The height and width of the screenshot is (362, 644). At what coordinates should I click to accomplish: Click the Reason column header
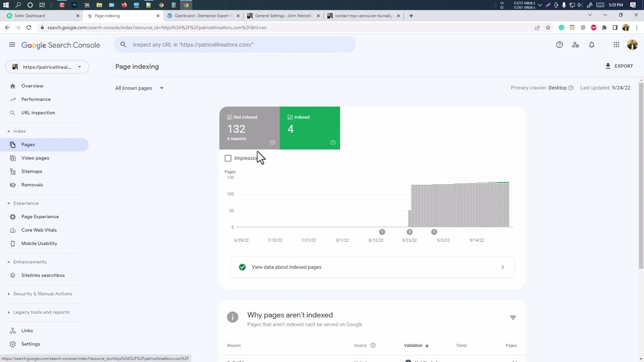click(x=233, y=345)
